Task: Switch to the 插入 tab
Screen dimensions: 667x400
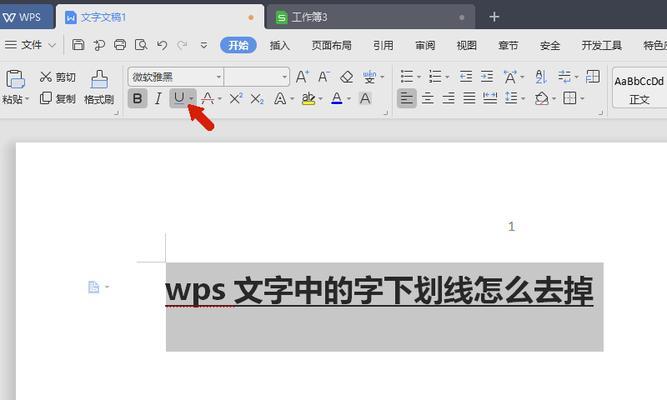Action: click(279, 45)
